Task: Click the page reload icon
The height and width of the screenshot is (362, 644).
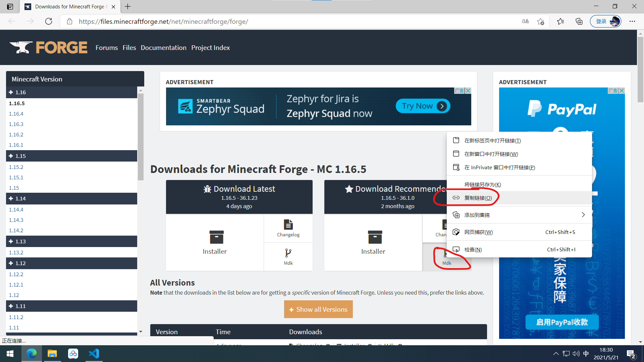Action: (49, 21)
